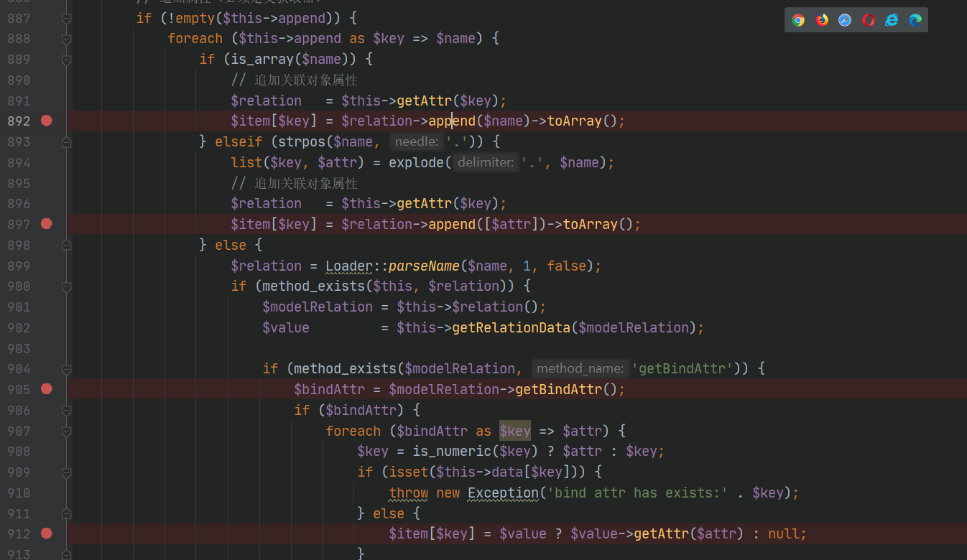Viewport: 967px width, 560px height.
Task: Click 'toArray' call on line 892
Action: tap(574, 121)
